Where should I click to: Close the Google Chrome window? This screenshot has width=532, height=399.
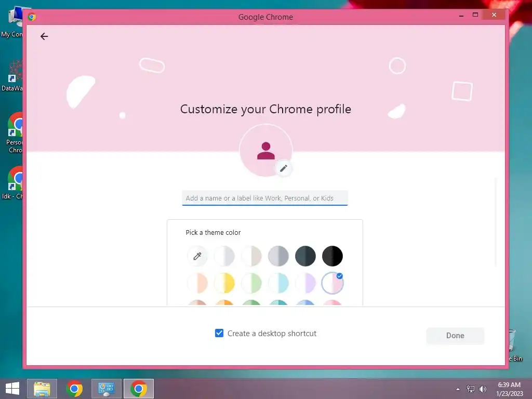[x=494, y=15]
